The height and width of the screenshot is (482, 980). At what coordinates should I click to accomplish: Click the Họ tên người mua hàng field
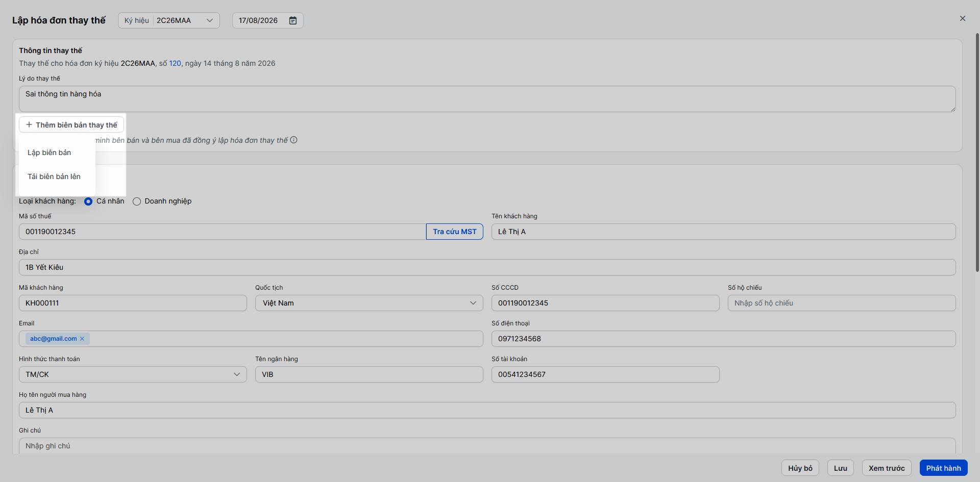pyautogui.click(x=487, y=410)
